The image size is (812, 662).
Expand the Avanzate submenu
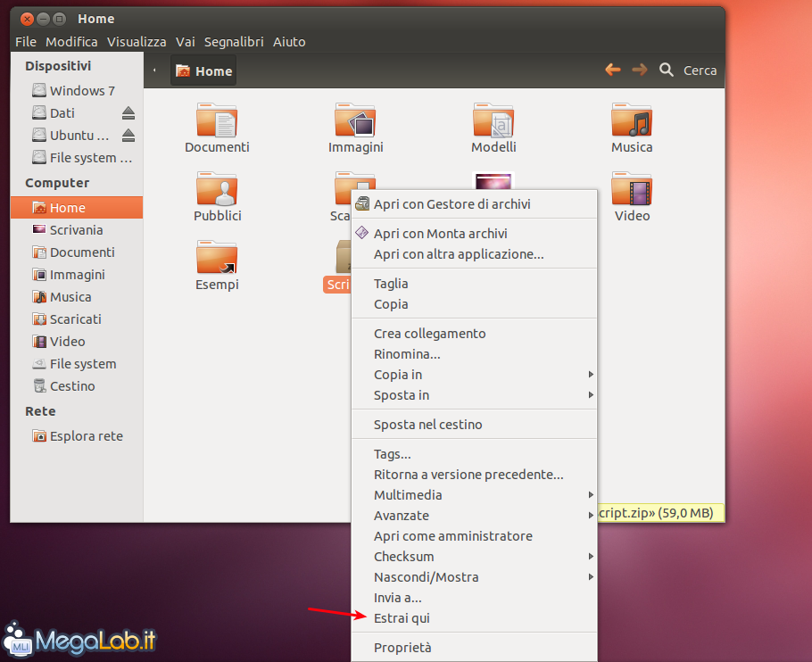tap(475, 516)
